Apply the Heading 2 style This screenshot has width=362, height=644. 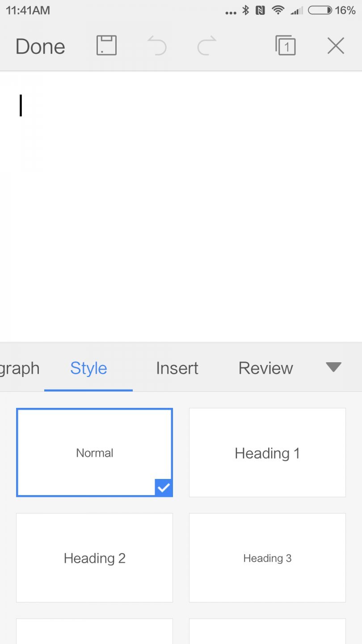(x=94, y=558)
